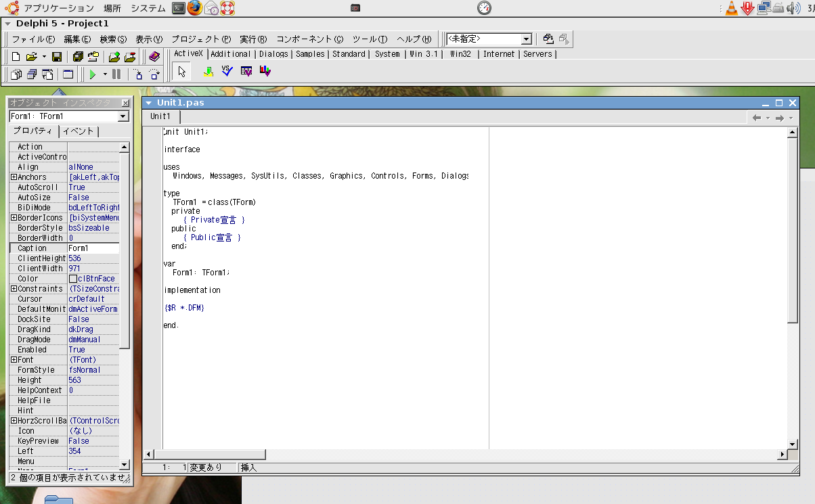Open the Trace Into debugging icon
Viewport: 815px width, 504px height.
(x=140, y=74)
